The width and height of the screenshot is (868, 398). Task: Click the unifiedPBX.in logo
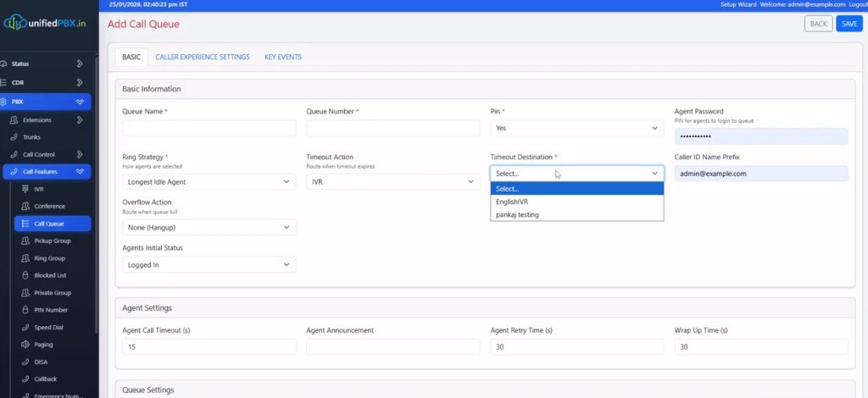point(46,23)
